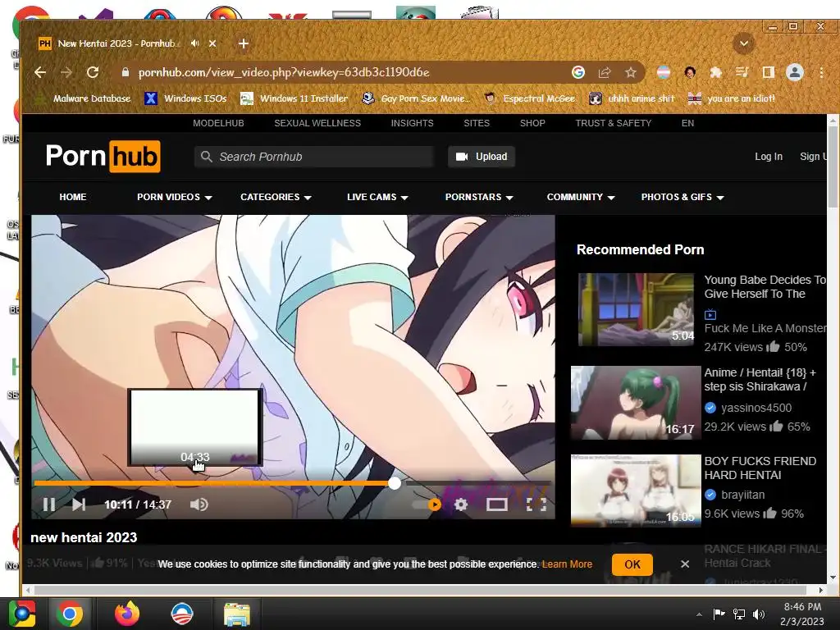
Task: Reload the page with the refresh icon
Action: 93,72
